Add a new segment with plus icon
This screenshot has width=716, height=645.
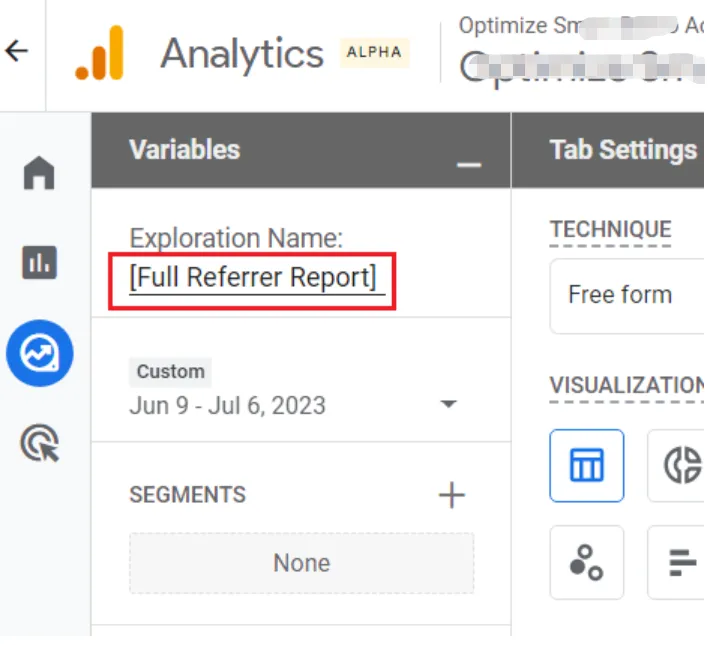[x=452, y=495]
